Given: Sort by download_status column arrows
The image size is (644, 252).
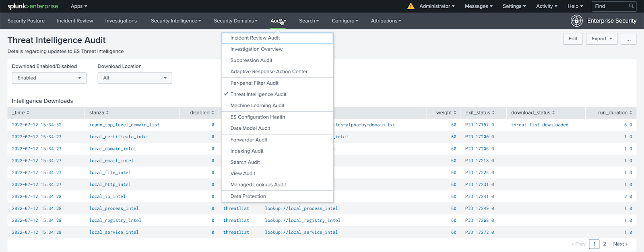Looking at the screenshot, I should [x=553, y=113].
